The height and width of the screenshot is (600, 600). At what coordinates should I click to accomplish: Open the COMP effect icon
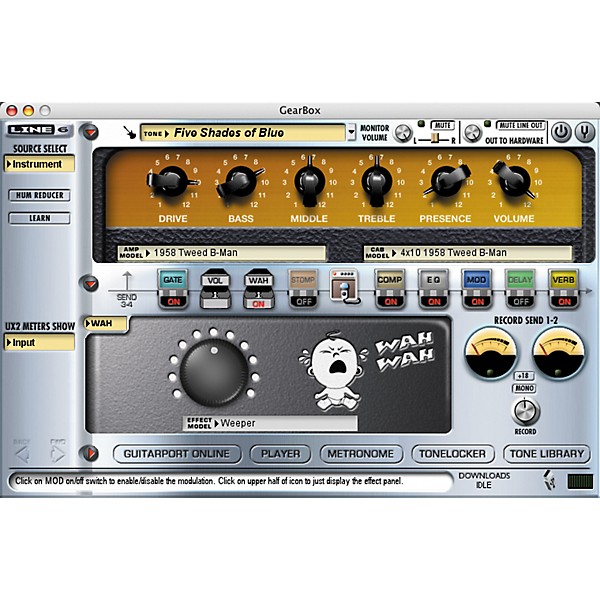[390, 280]
